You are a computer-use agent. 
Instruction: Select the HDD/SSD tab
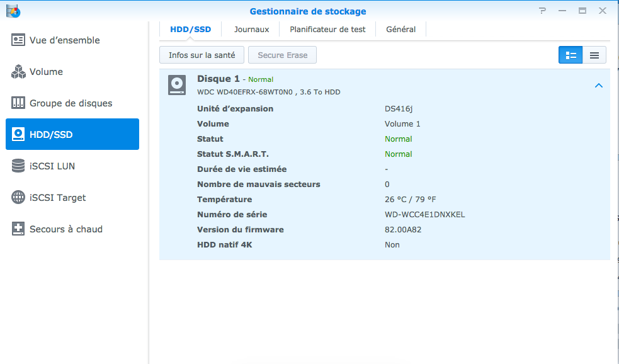tap(191, 29)
